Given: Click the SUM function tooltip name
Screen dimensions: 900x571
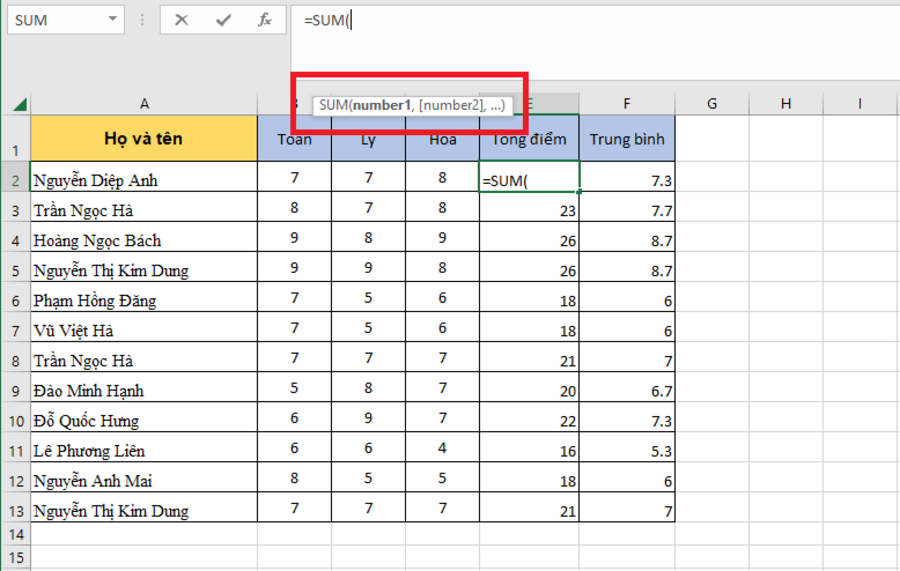Looking at the screenshot, I should point(333,105).
